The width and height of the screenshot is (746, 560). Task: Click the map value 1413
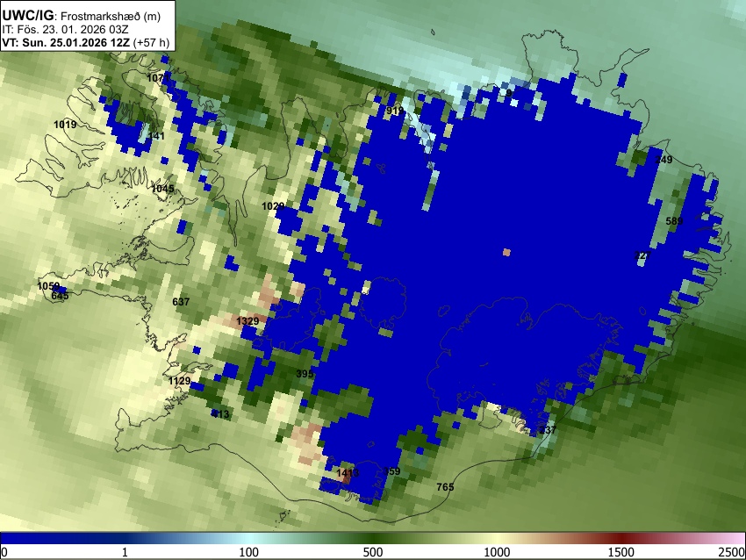[x=348, y=473]
